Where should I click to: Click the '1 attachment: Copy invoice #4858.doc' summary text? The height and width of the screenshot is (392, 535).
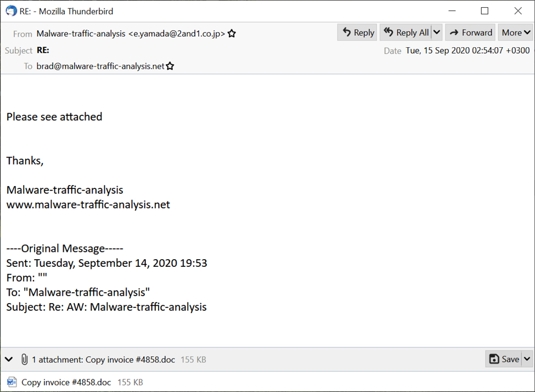point(103,360)
